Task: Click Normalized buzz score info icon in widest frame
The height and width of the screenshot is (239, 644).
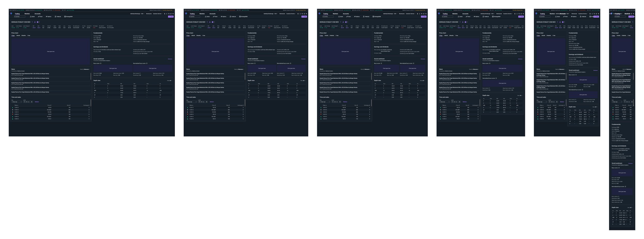Action: (147, 63)
